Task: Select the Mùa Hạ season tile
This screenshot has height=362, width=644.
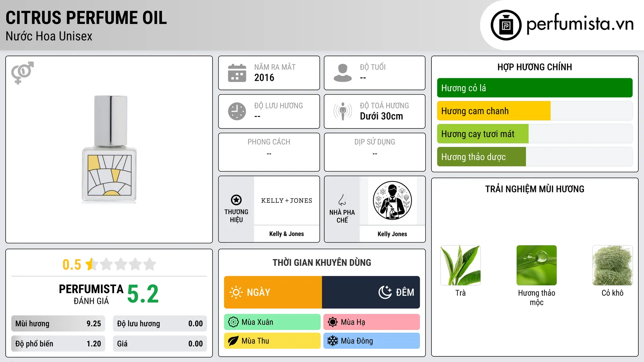Action: 372,322
